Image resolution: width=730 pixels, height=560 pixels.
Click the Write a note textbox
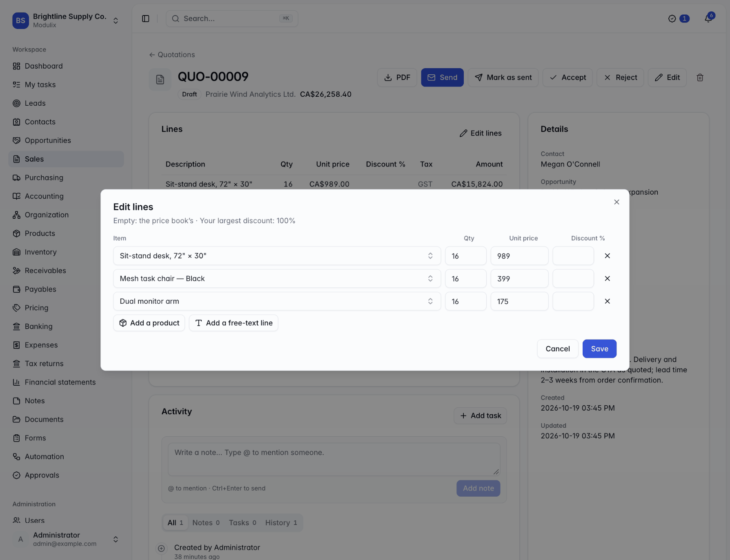pos(334,459)
